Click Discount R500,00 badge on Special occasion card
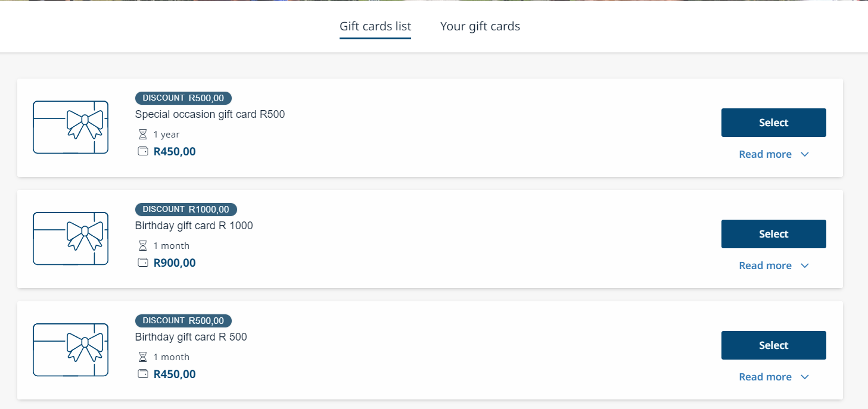The width and height of the screenshot is (868, 409). click(x=183, y=98)
